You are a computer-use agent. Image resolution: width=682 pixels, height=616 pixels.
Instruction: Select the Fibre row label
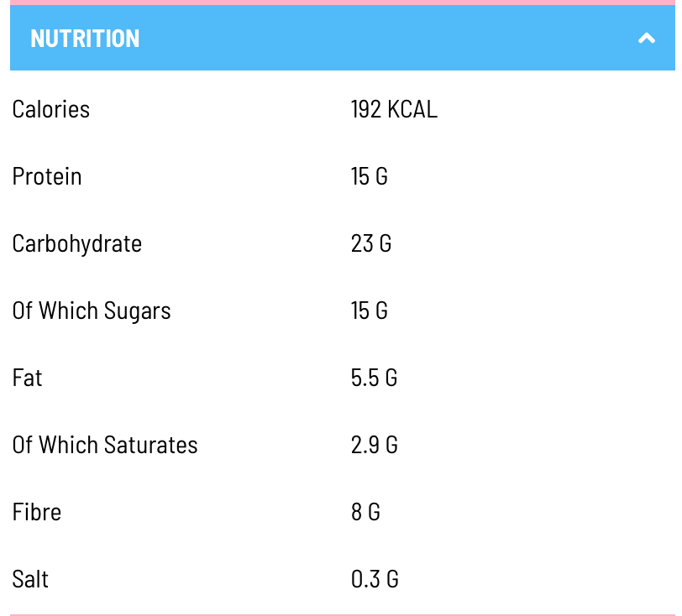coord(37,512)
